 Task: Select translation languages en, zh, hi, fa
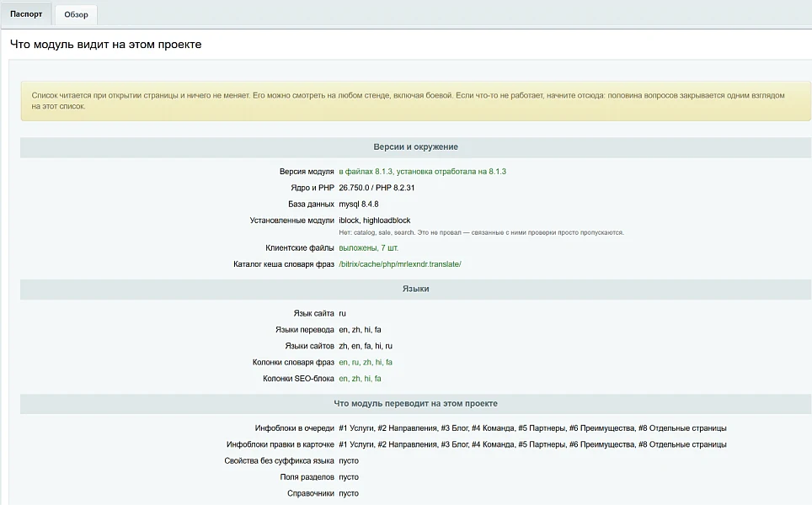tap(360, 330)
